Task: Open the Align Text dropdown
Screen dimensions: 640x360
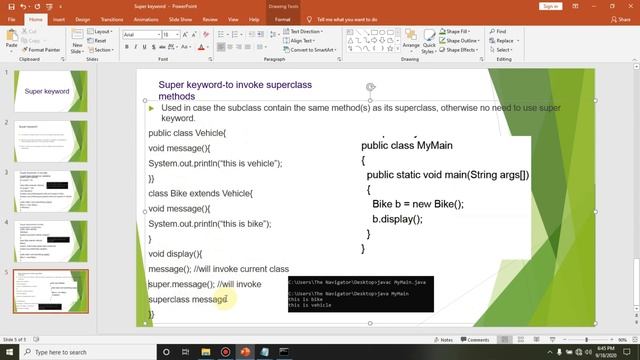Action: [299, 41]
